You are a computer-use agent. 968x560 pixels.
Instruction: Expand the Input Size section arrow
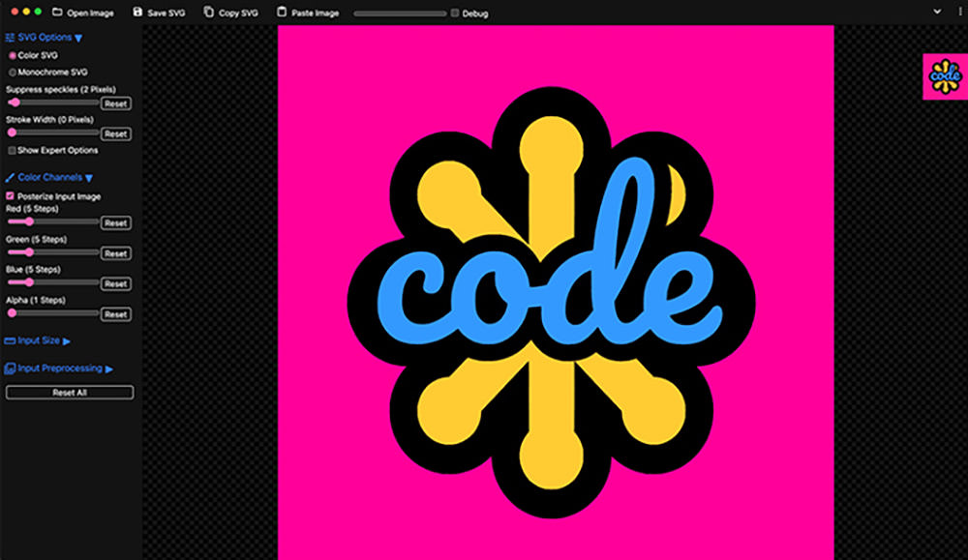coord(67,341)
